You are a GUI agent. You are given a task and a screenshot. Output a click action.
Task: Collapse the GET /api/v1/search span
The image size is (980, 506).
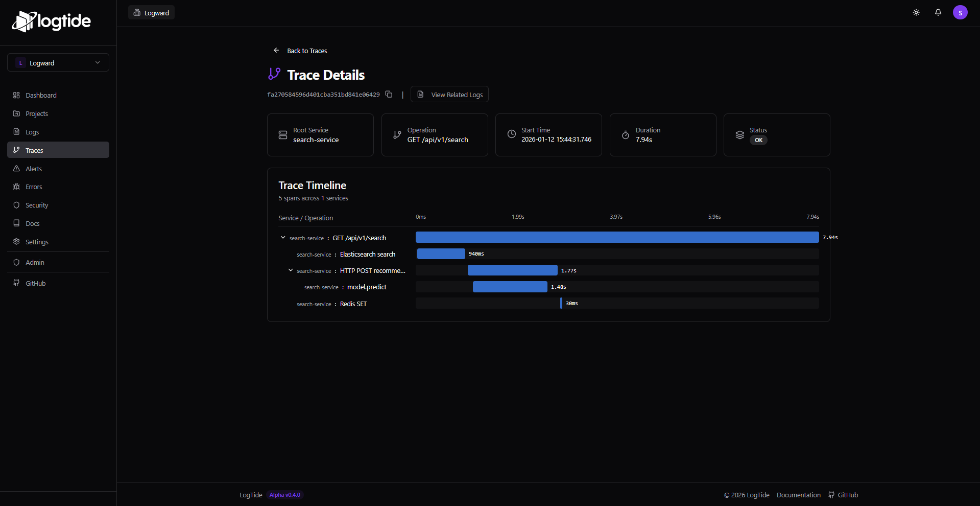(282, 237)
